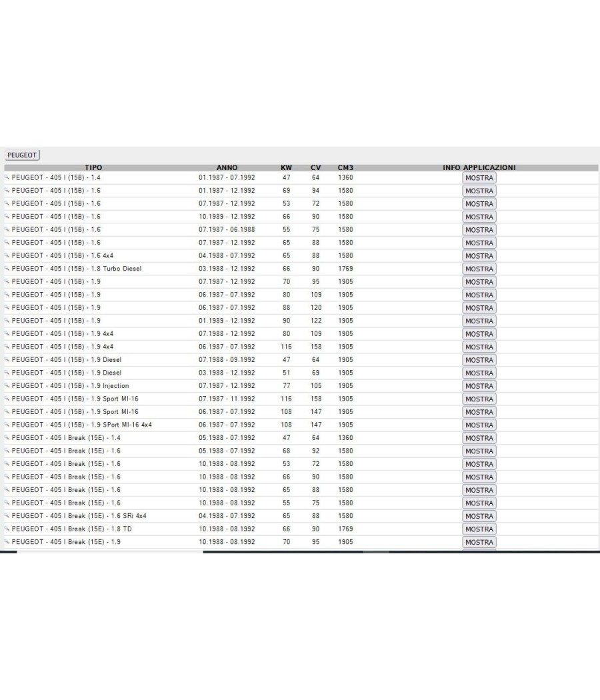Click MOSTRA for 1.9 Diesel 64 CV row
The width and height of the screenshot is (600, 700).
(479, 360)
